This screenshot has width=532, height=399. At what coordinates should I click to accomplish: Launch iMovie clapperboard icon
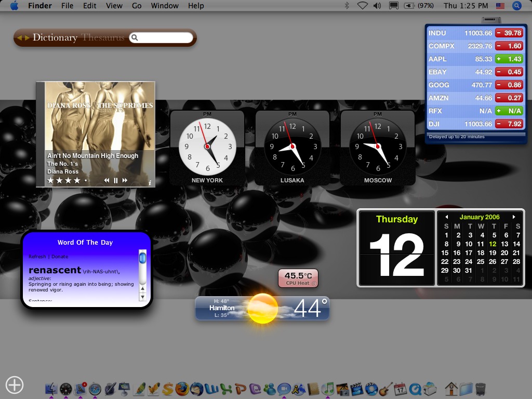pyautogui.click(x=356, y=389)
